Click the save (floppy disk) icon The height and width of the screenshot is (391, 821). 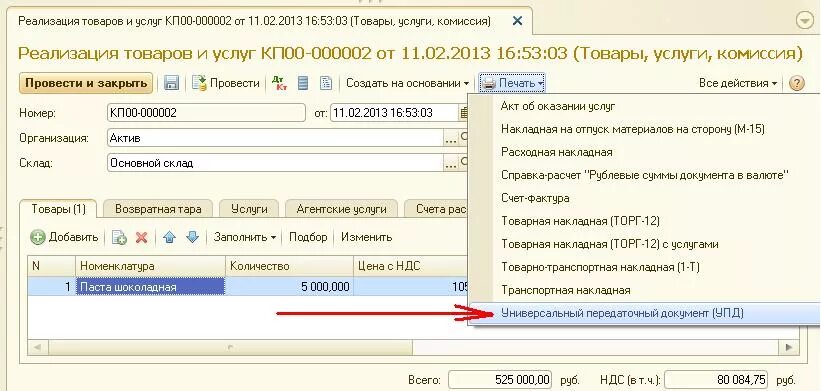point(171,83)
